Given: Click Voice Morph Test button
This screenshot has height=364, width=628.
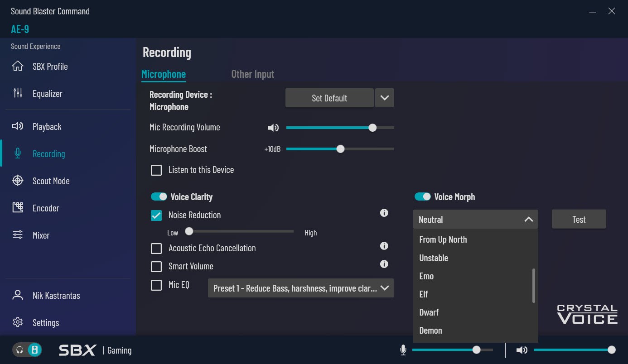Looking at the screenshot, I should click(x=579, y=219).
